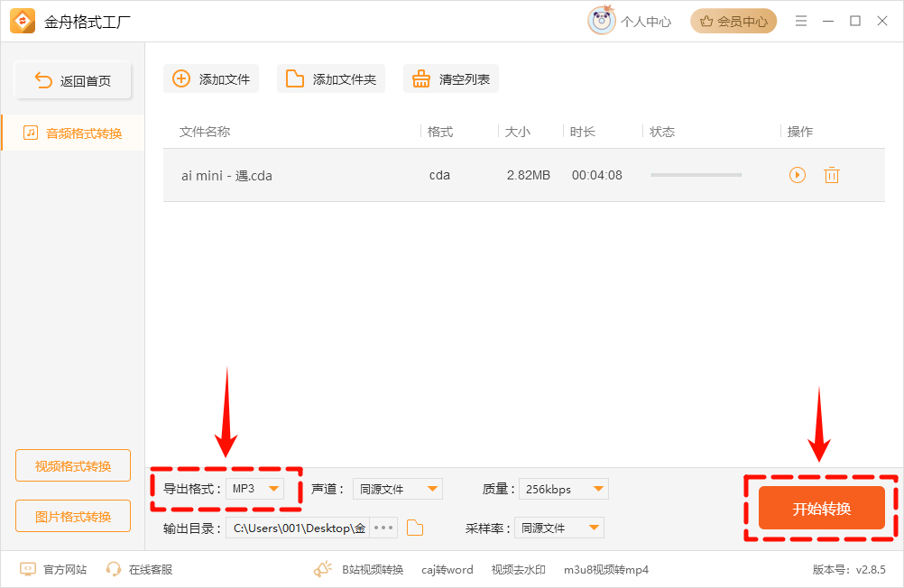Go back with 返回首页 button
Image resolution: width=904 pixels, height=588 pixels.
pyautogui.click(x=73, y=80)
